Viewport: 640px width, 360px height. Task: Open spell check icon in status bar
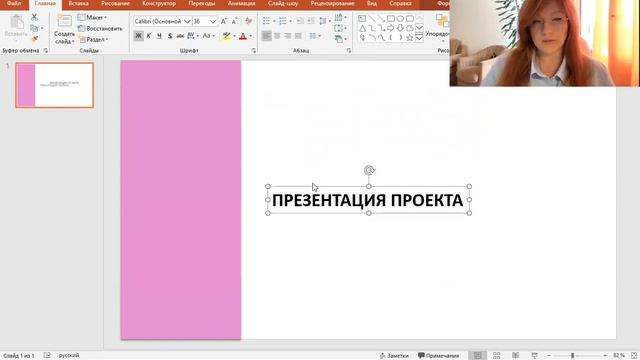click(x=47, y=356)
